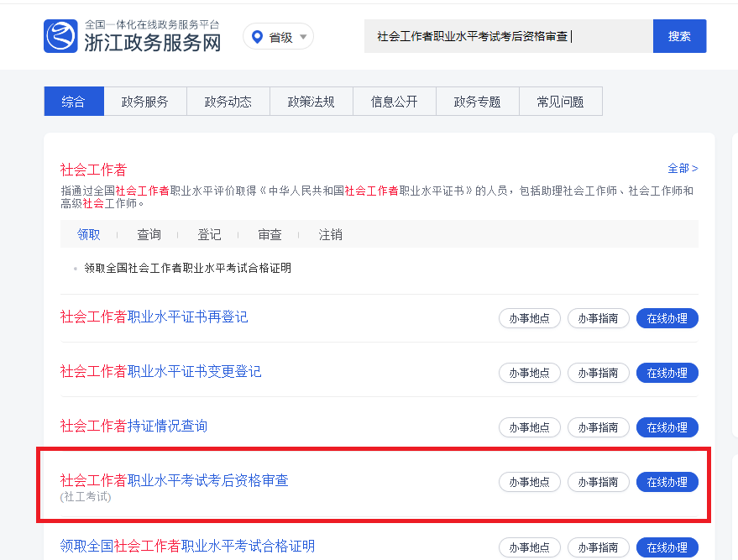Select the 审查 sub-tab

click(x=270, y=234)
